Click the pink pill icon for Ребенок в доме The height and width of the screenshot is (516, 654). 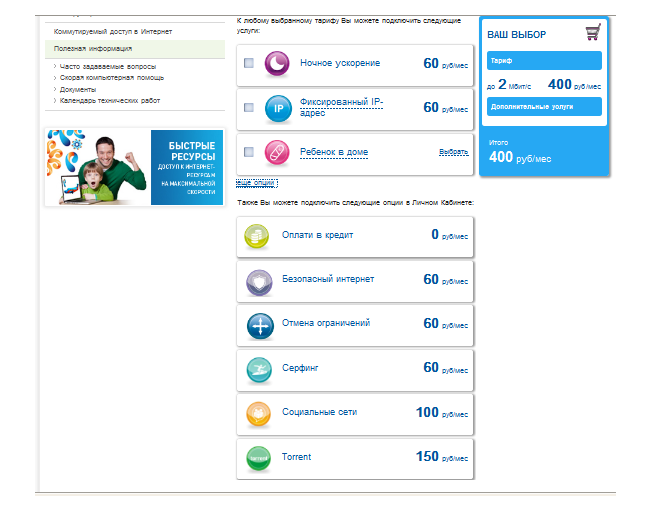point(277,152)
